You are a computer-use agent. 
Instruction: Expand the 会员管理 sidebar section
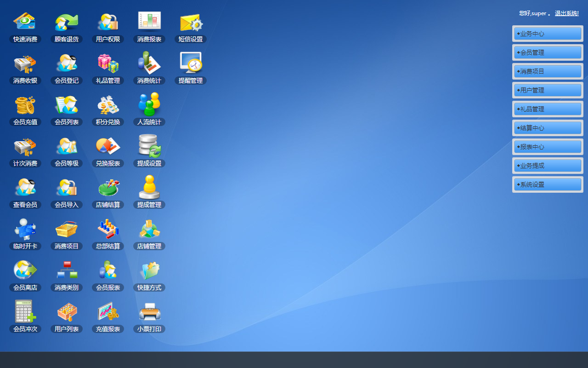click(548, 52)
